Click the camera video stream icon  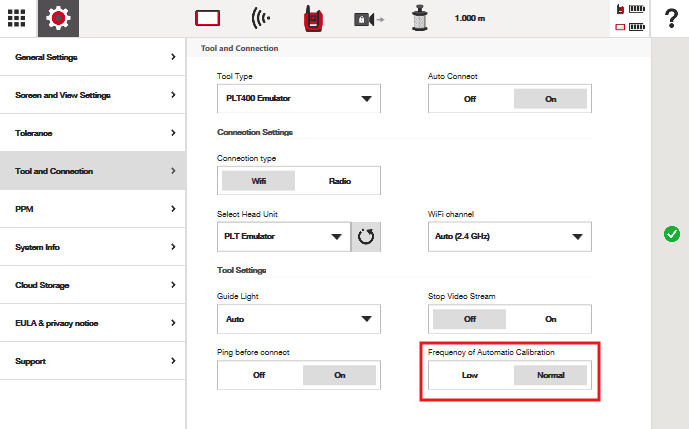[x=367, y=18]
